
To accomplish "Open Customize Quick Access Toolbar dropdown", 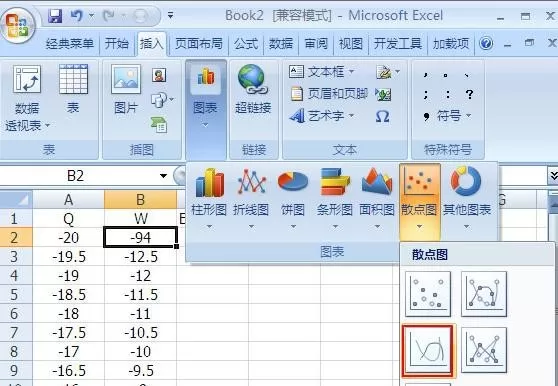I will click(171, 16).
